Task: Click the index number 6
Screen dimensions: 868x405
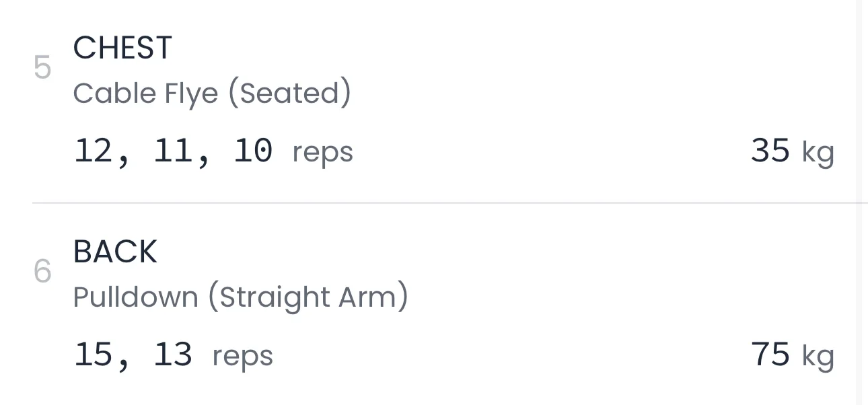Action: [42, 272]
